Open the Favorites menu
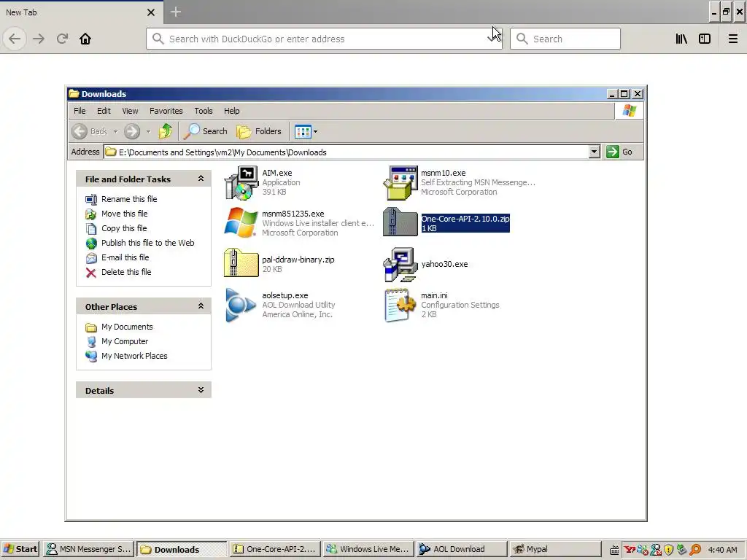The width and height of the screenshot is (747, 560). click(x=166, y=111)
